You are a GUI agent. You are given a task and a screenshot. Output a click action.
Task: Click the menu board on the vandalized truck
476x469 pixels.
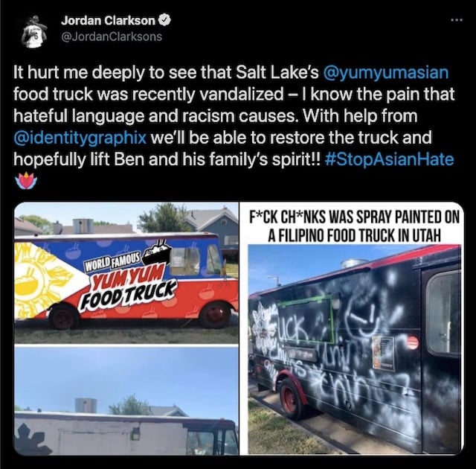click(383, 354)
